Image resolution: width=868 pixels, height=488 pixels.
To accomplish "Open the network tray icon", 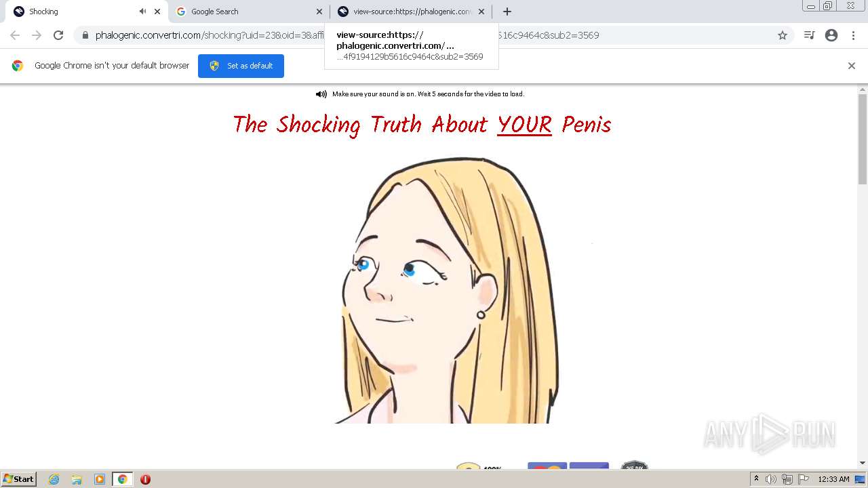I will click(787, 479).
